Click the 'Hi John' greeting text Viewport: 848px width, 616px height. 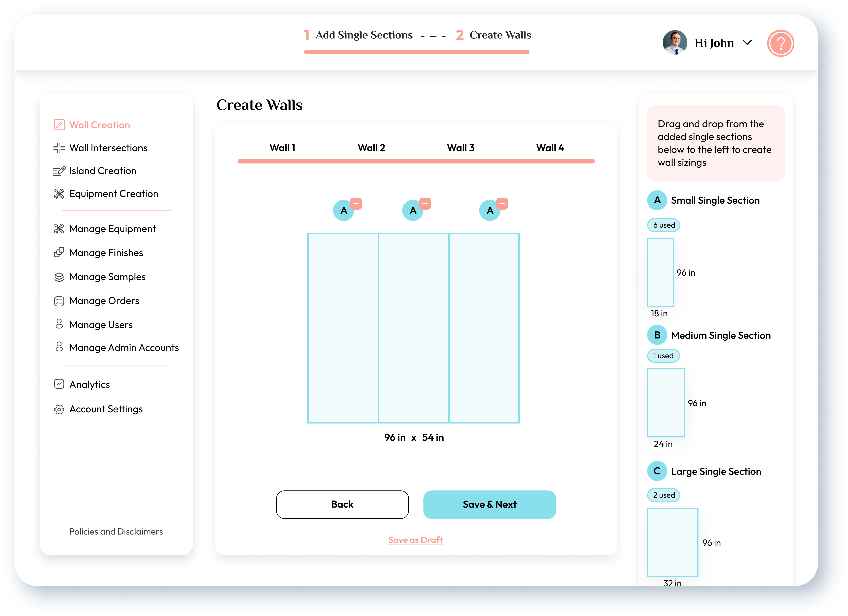[x=714, y=43]
